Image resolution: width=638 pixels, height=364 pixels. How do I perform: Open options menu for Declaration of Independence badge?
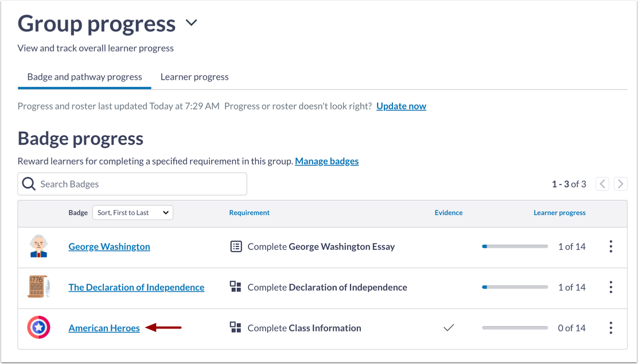(610, 287)
